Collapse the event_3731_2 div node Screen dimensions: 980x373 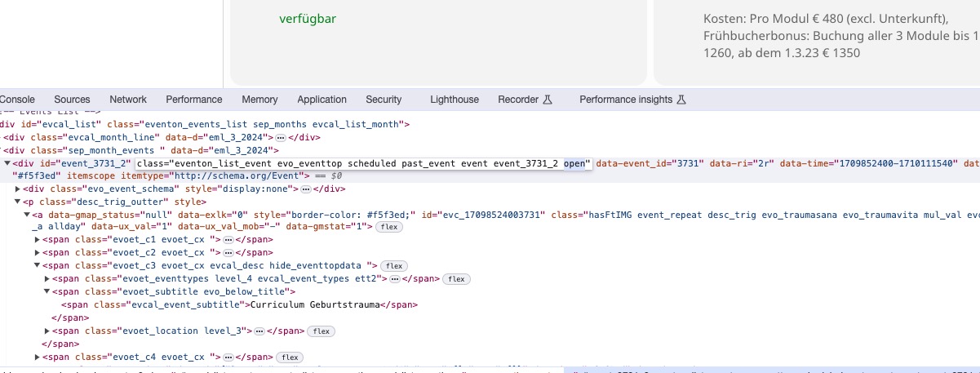point(7,163)
